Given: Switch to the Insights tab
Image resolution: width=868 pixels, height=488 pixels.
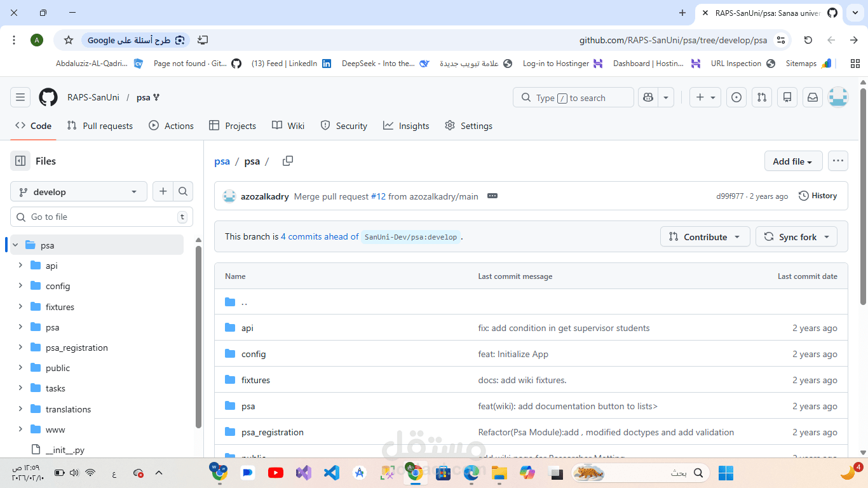Looking at the screenshot, I should click(406, 126).
